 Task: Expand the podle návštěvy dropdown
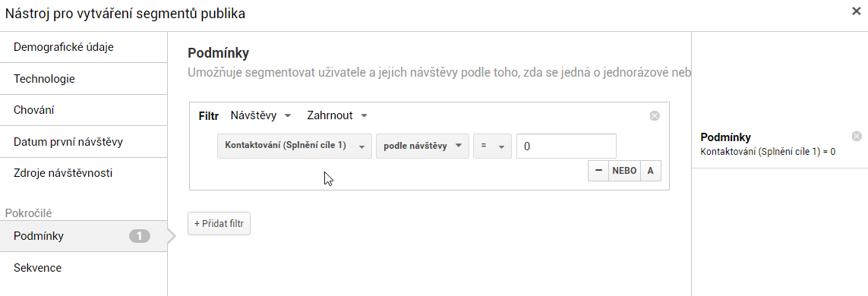pyautogui.click(x=422, y=146)
